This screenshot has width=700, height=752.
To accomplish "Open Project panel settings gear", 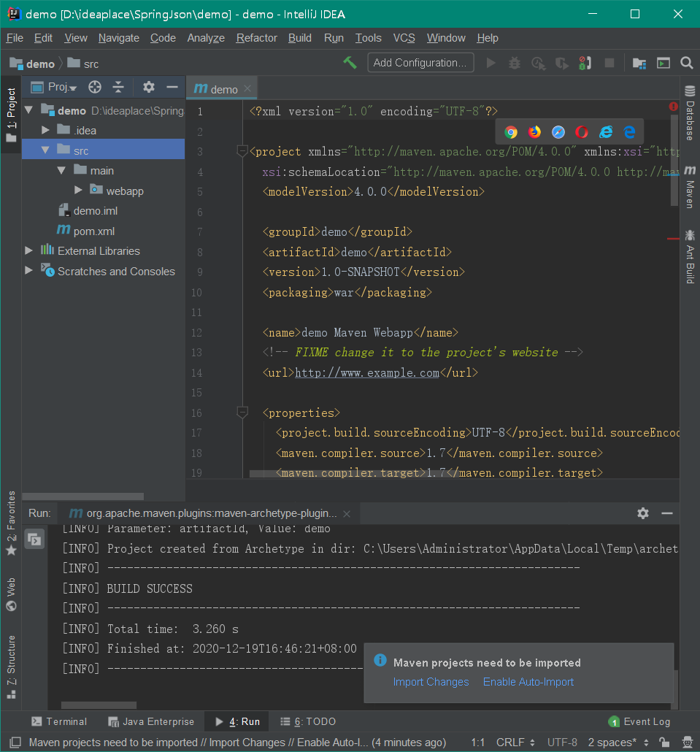I will pyautogui.click(x=149, y=87).
